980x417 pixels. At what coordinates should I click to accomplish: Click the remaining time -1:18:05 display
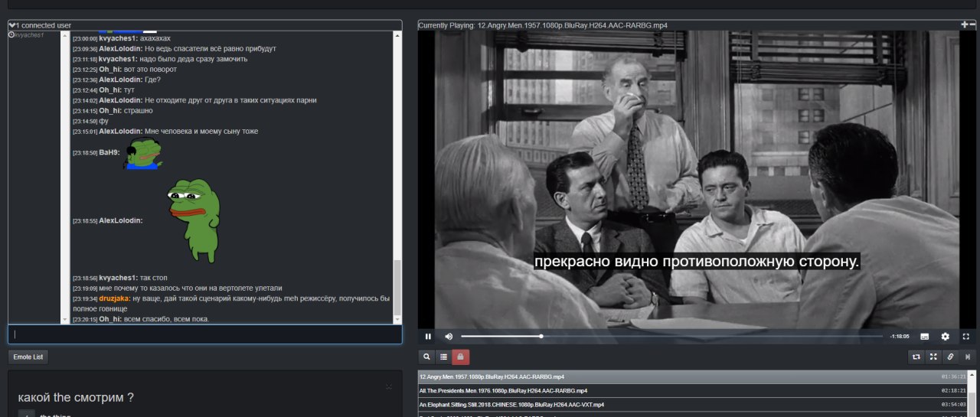point(899,337)
